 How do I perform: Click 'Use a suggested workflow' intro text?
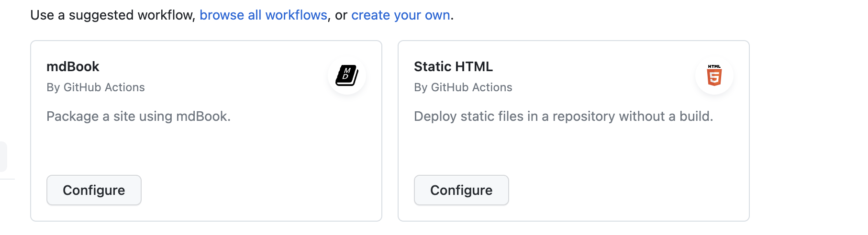pos(112,15)
